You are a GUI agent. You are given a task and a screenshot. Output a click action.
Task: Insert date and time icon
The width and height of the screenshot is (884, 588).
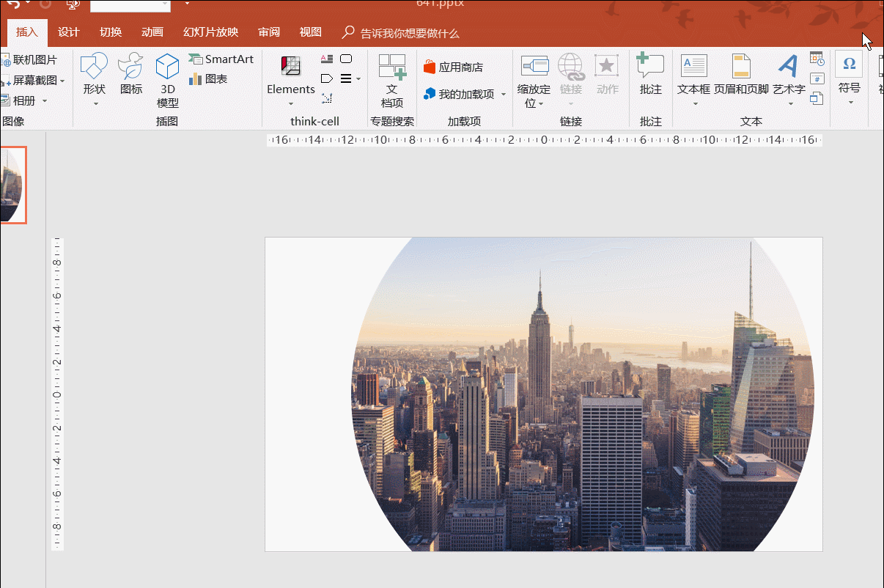click(817, 59)
